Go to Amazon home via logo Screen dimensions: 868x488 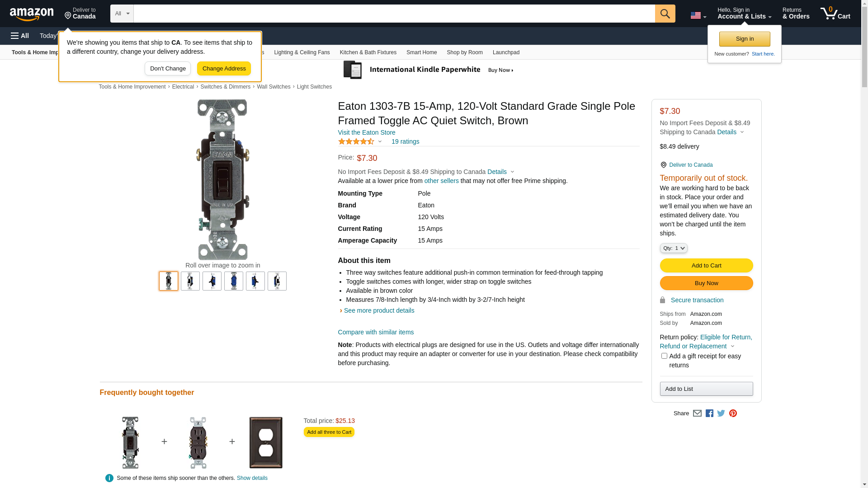[32, 14]
